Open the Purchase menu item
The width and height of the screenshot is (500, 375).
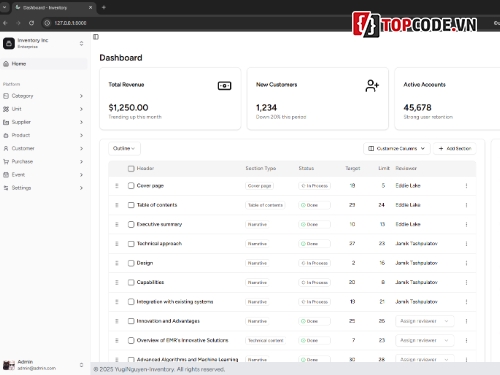pos(44,162)
